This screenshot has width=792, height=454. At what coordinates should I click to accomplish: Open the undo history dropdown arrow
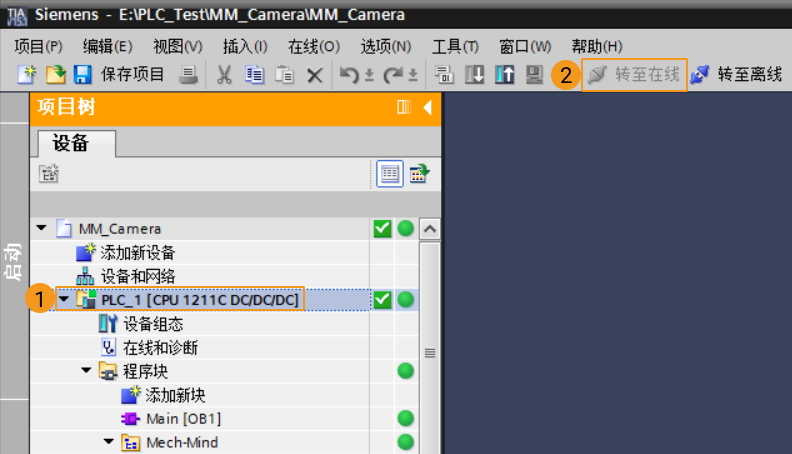coord(369,75)
